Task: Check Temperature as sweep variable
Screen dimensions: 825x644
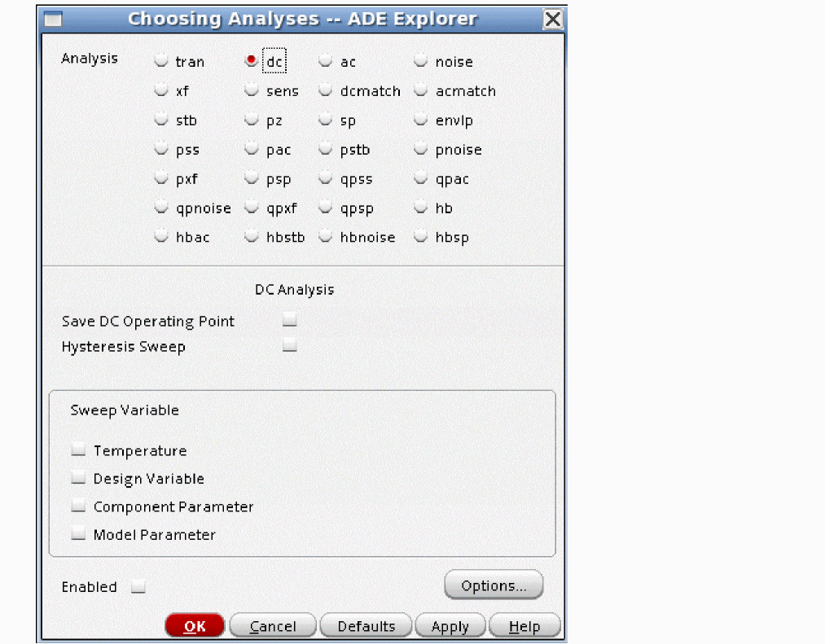Action: (78, 450)
